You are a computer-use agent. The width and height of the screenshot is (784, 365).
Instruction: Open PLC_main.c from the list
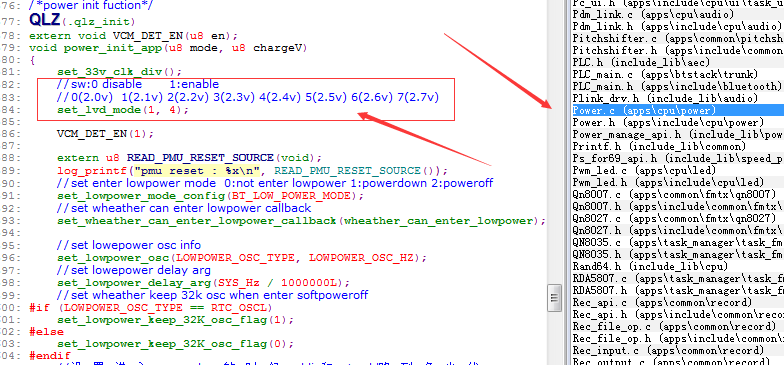click(678, 74)
